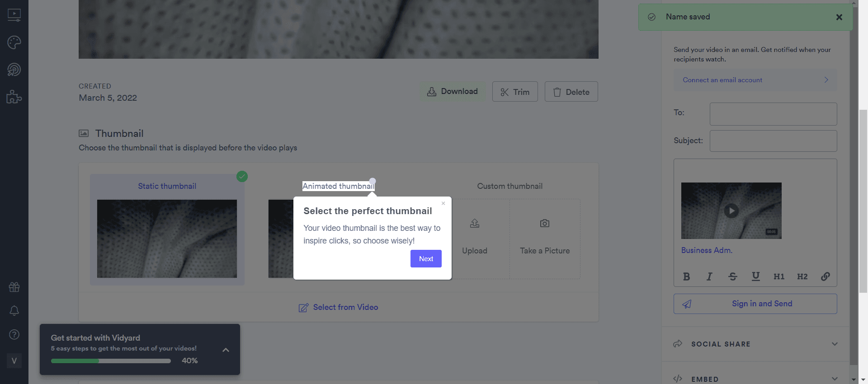Open the integrations puzzle sidebar icon
Image resolution: width=868 pixels, height=384 pixels.
[14, 97]
